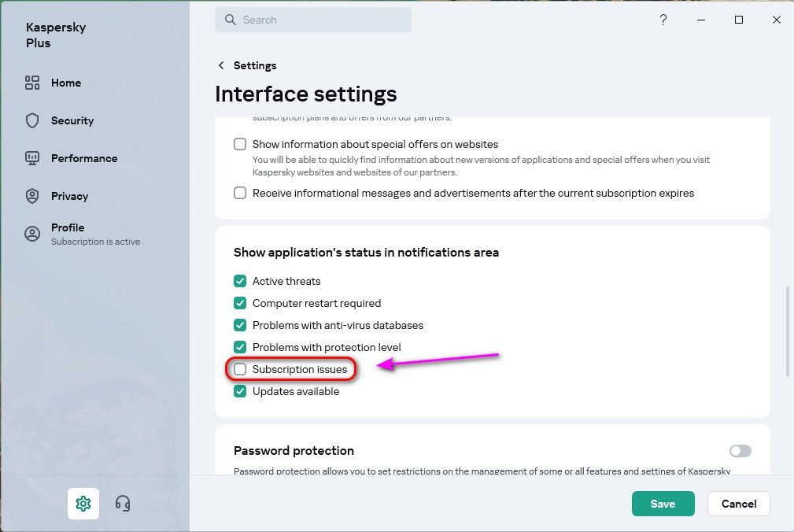Click the Home sidebar icon

[x=32, y=83]
